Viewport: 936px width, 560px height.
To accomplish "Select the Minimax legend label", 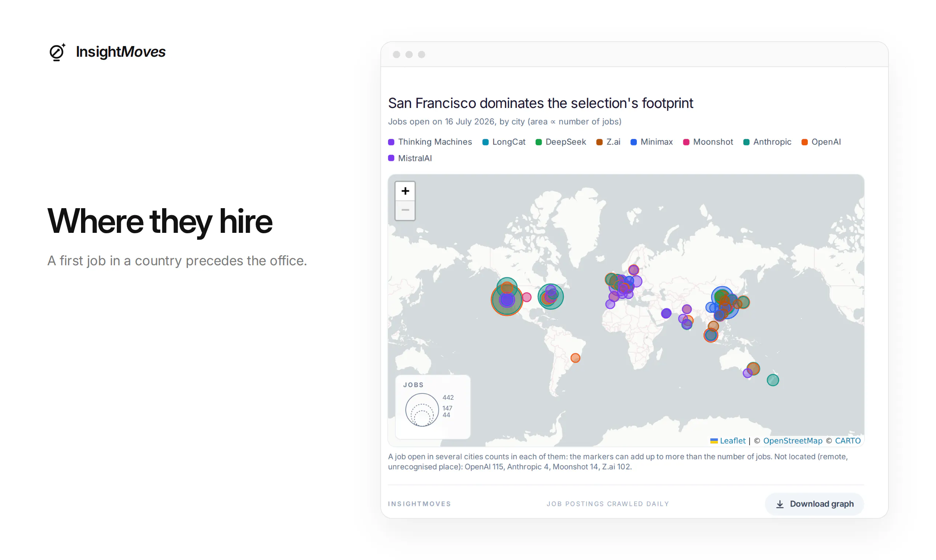I will tap(656, 142).
